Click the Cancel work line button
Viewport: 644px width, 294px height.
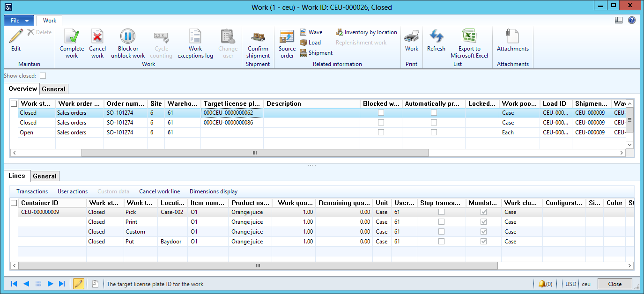tap(159, 191)
